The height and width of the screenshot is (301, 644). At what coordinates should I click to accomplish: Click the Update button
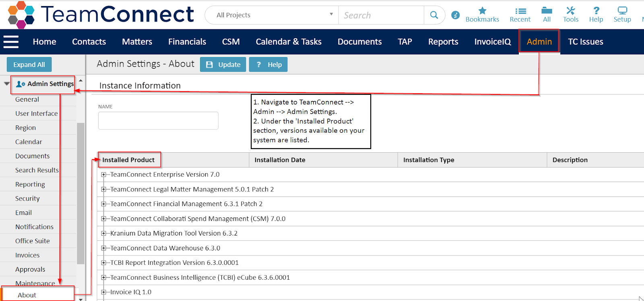[223, 65]
